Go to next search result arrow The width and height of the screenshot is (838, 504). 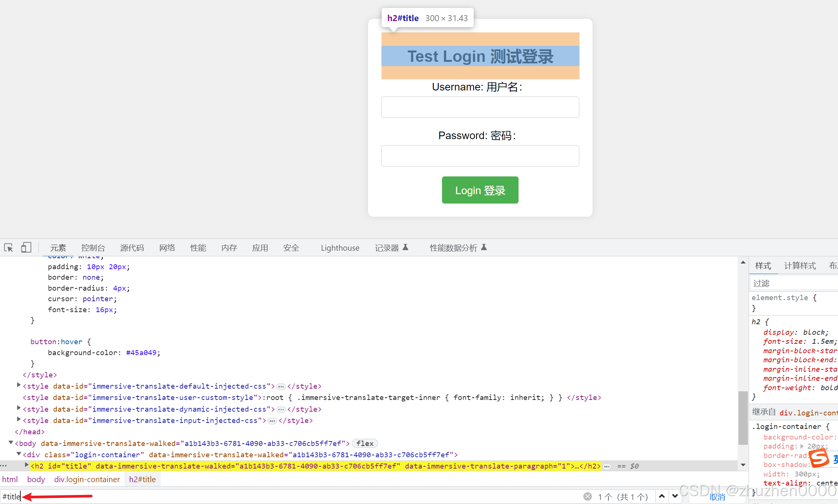tap(675, 496)
